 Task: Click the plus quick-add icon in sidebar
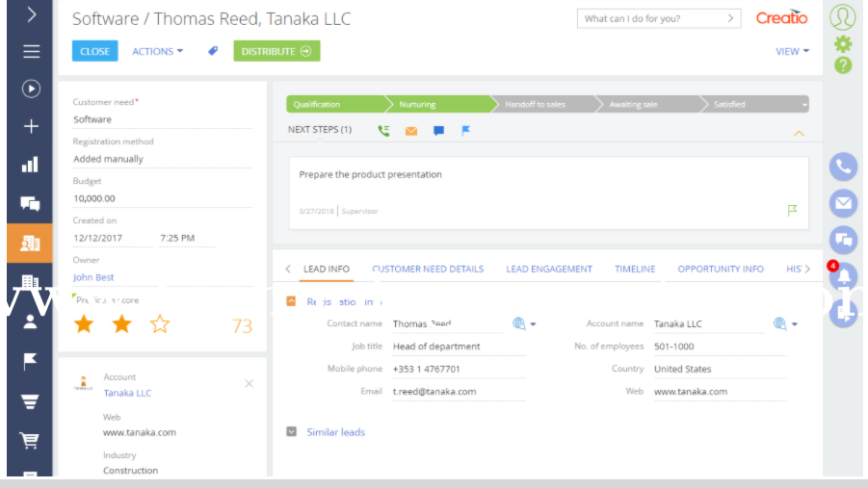click(x=31, y=127)
